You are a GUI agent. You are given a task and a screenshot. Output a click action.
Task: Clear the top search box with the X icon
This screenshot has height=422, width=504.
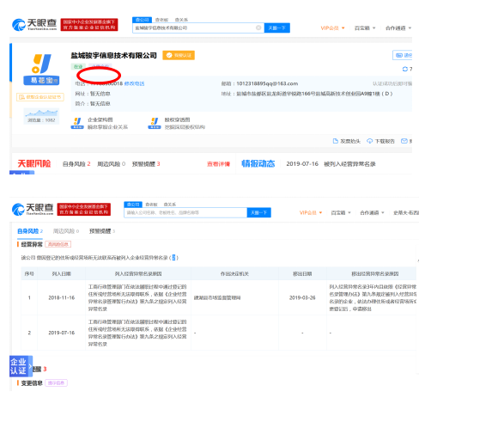click(258, 28)
